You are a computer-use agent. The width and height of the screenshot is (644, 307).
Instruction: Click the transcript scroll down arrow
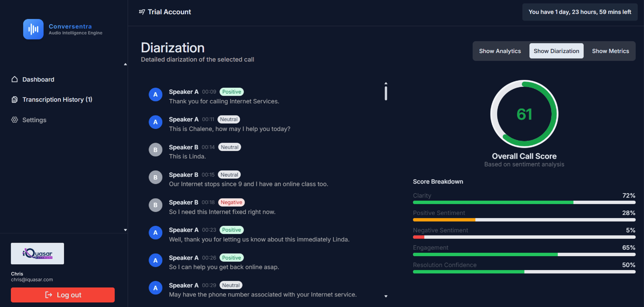tap(386, 296)
